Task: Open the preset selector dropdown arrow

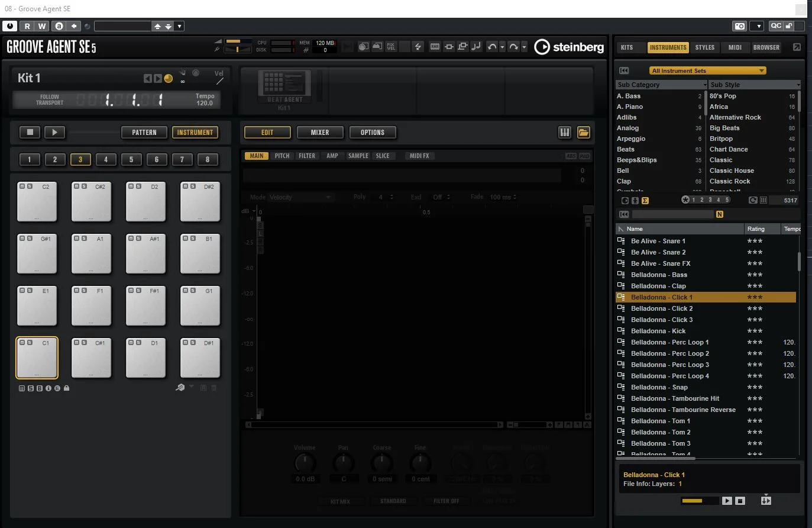Action: point(180,26)
